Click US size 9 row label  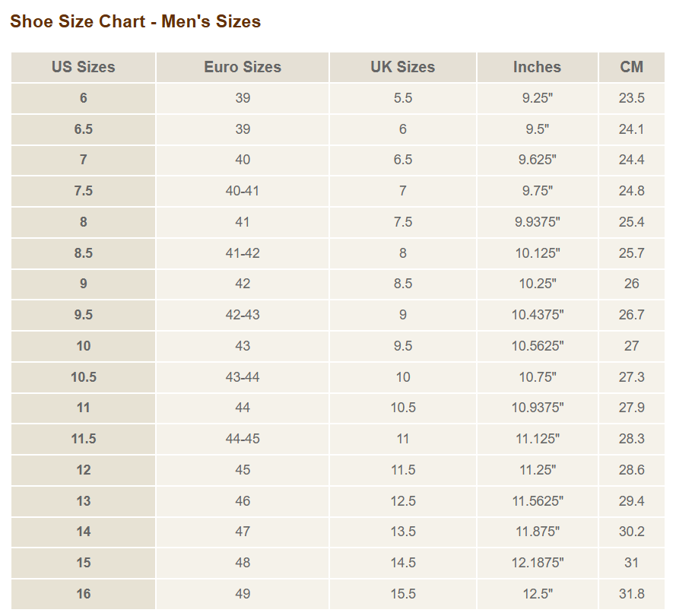click(x=84, y=284)
